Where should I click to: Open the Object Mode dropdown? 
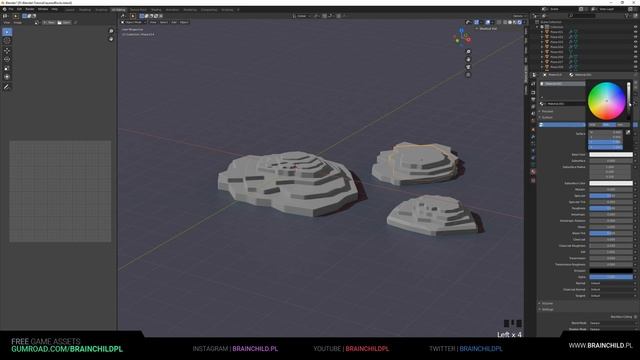pyautogui.click(x=133, y=22)
